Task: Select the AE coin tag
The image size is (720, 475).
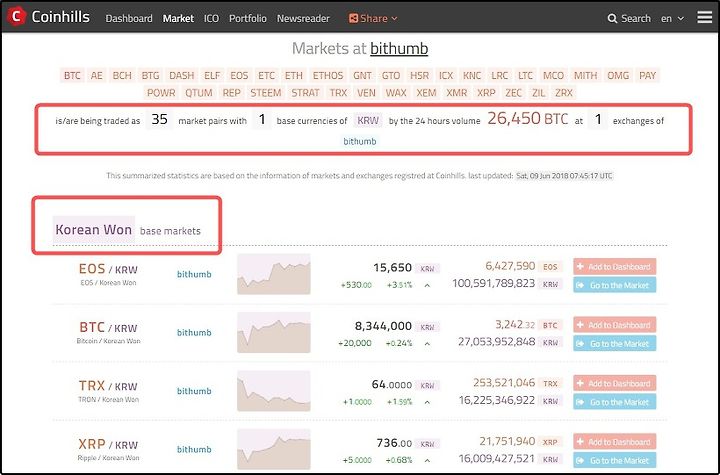Action: (x=96, y=75)
